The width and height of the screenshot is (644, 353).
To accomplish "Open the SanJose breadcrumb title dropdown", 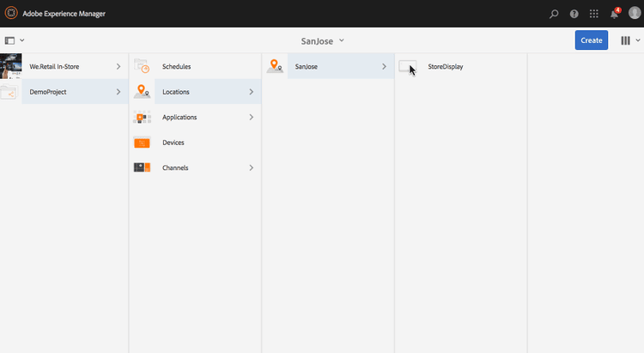I will (x=322, y=41).
